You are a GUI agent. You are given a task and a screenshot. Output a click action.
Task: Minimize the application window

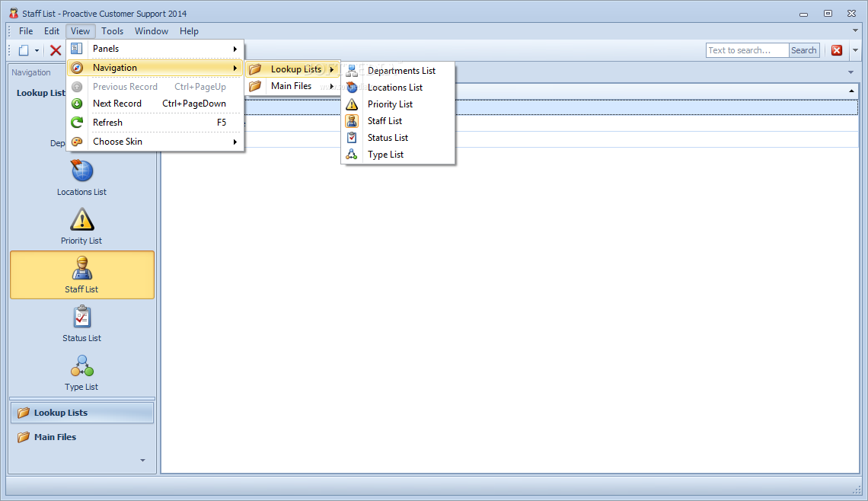(x=804, y=14)
